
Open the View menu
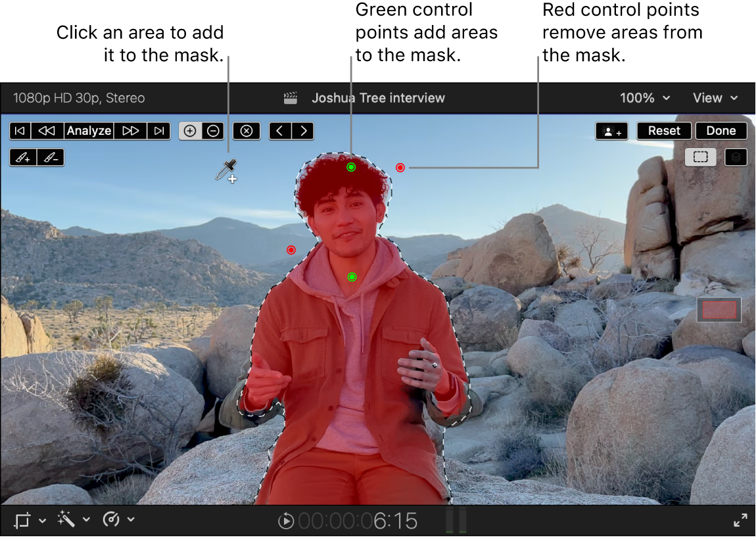[x=715, y=97]
